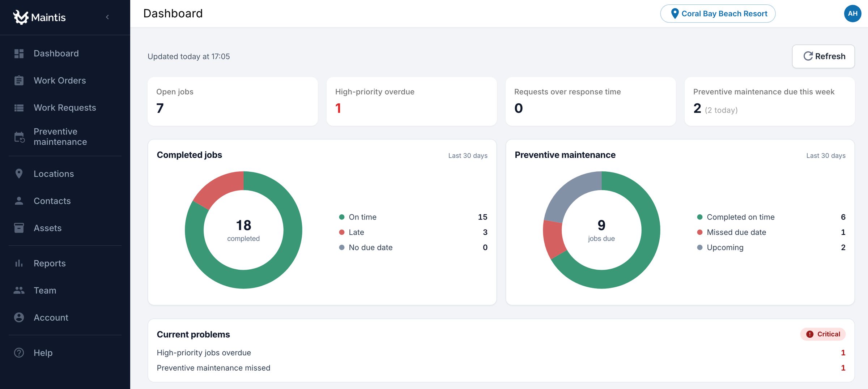The image size is (868, 389).
Task: Open Preventive maintenance missed problem row
Action: pos(501,368)
